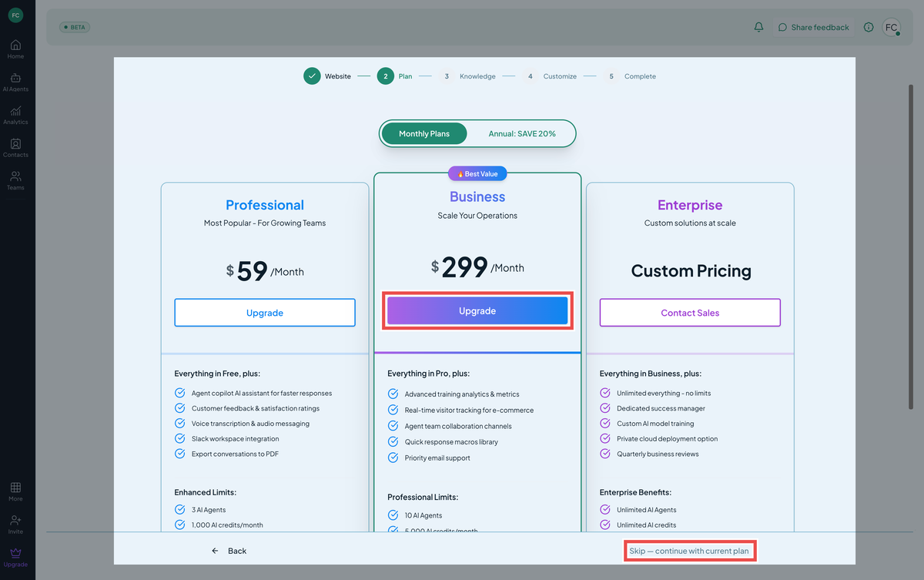This screenshot has height=580, width=924.
Task: Click checkmark beside Agent team collaboration channels
Action: (x=393, y=426)
